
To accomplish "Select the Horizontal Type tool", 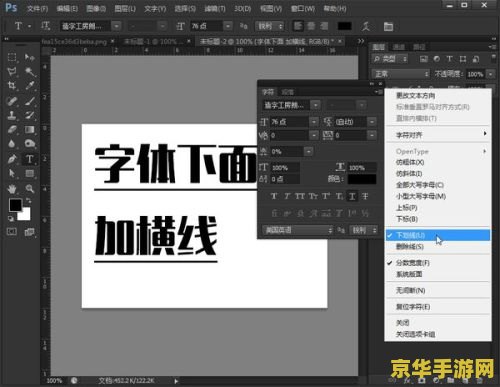I will pyautogui.click(x=29, y=159).
